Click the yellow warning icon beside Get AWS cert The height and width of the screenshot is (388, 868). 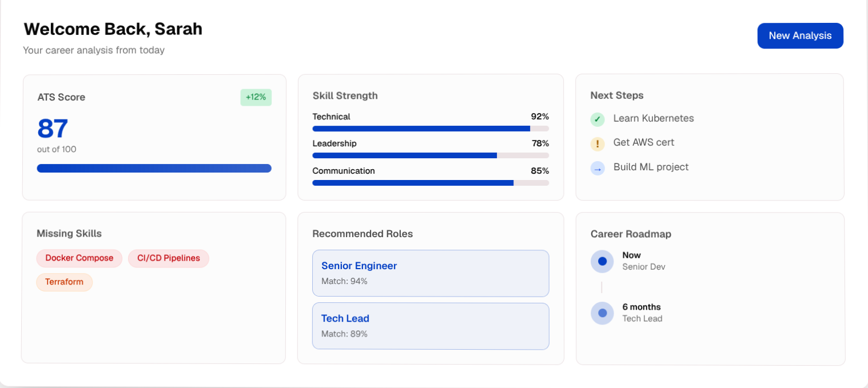coord(598,144)
